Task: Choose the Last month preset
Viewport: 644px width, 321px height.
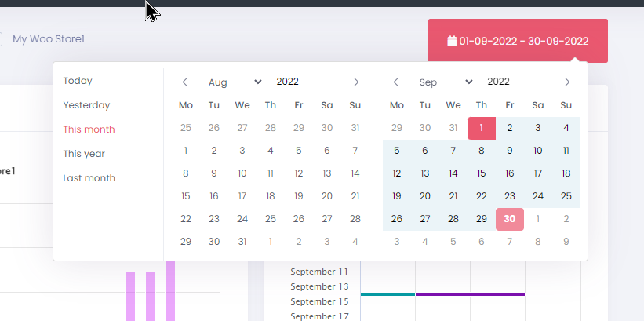Action: pyautogui.click(x=89, y=178)
